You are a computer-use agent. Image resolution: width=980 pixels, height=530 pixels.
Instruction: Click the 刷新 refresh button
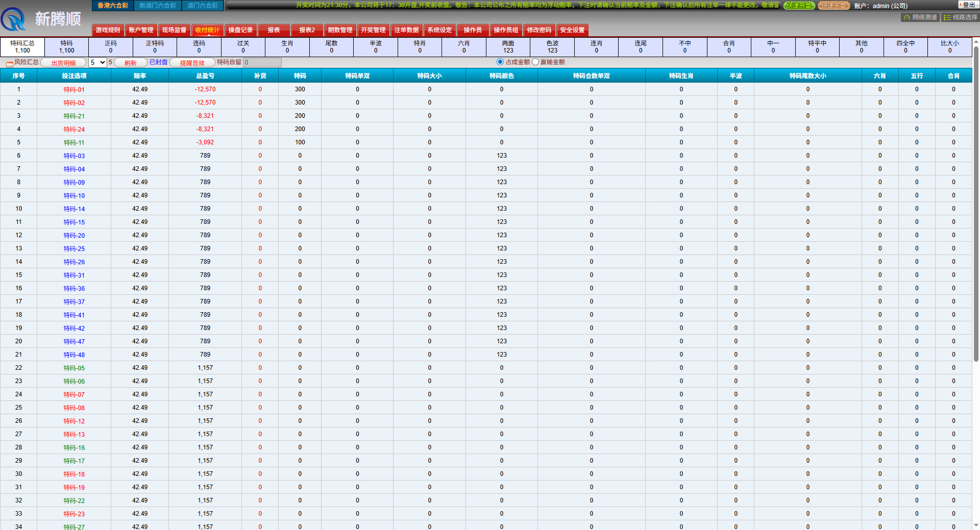click(x=131, y=63)
